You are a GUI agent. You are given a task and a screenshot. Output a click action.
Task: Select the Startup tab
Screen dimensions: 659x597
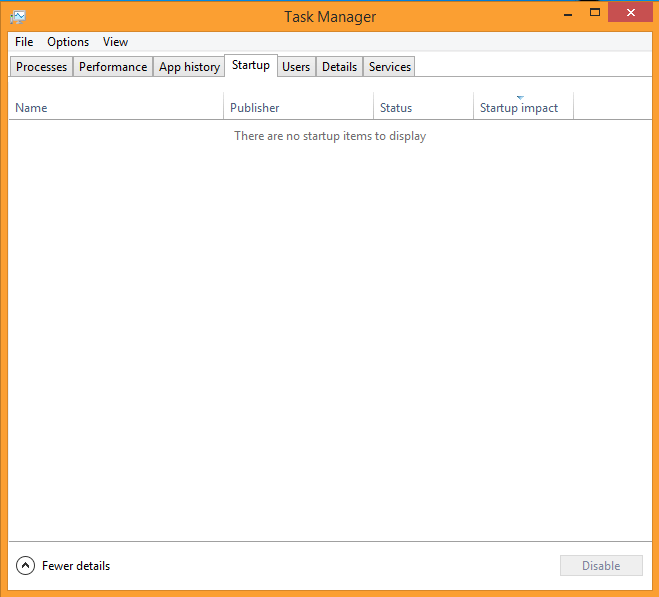[251, 65]
